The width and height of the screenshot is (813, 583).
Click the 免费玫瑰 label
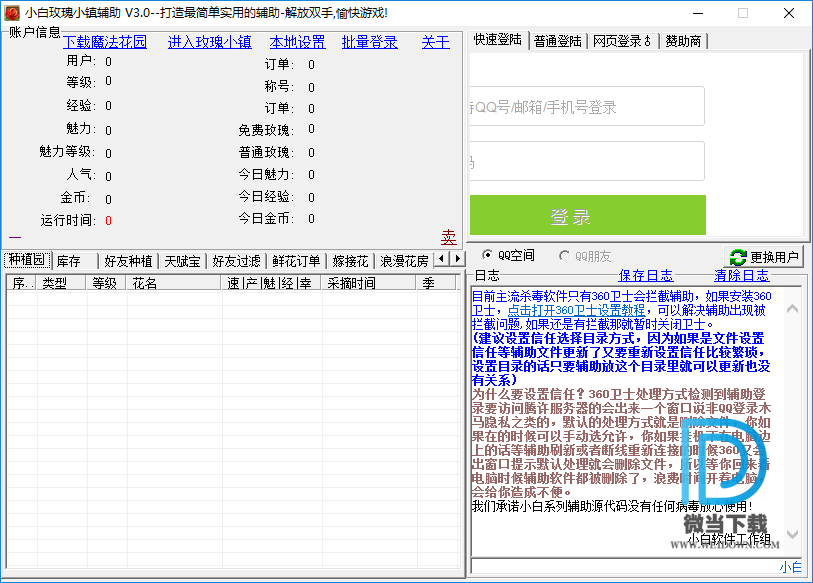pos(266,130)
